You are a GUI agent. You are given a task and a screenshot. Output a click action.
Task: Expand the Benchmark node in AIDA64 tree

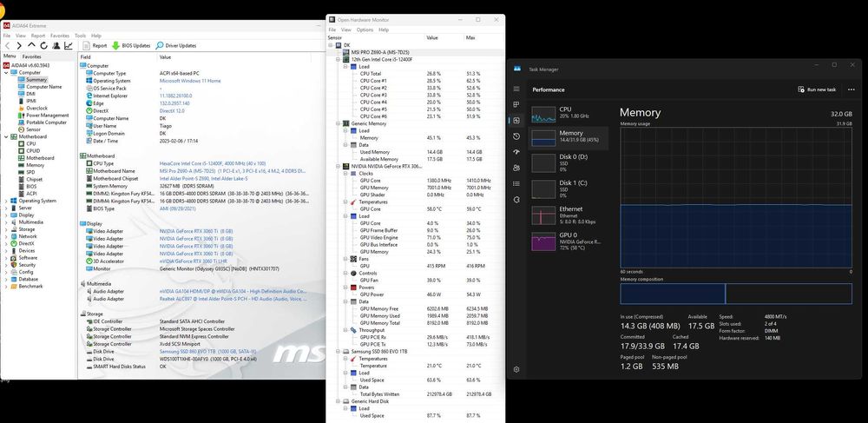tap(7, 287)
